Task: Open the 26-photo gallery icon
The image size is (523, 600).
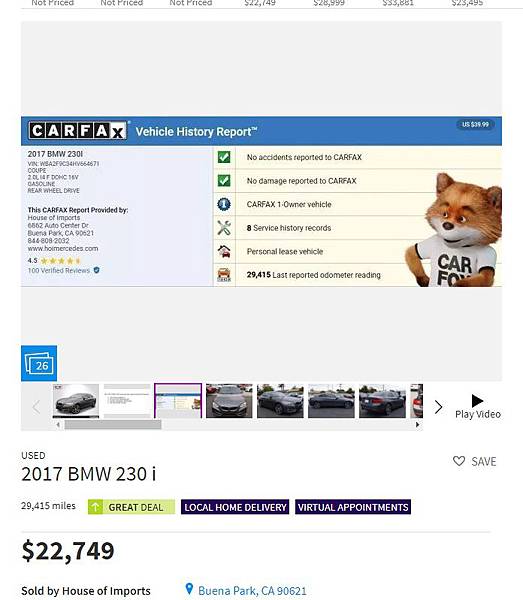Action: (39, 363)
